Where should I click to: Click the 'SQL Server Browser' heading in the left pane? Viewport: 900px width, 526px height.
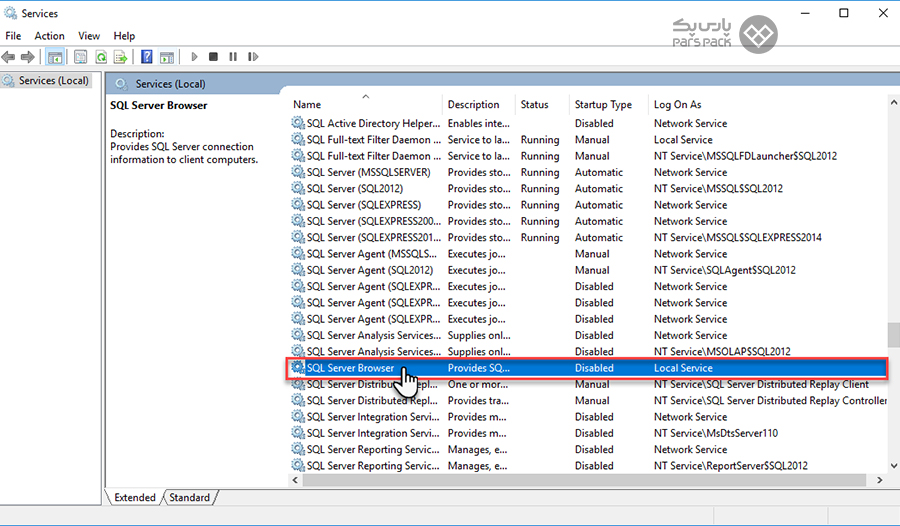(x=158, y=106)
